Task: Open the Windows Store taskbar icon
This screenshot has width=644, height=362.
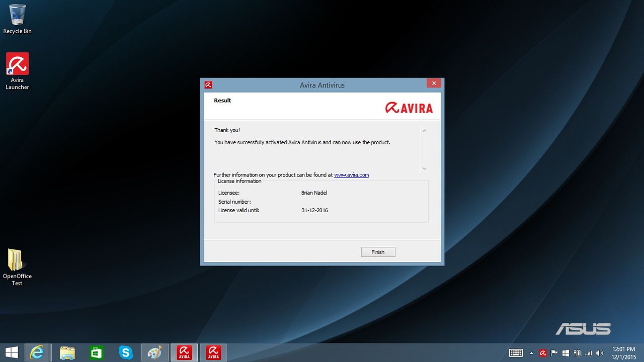Action: coord(96,352)
